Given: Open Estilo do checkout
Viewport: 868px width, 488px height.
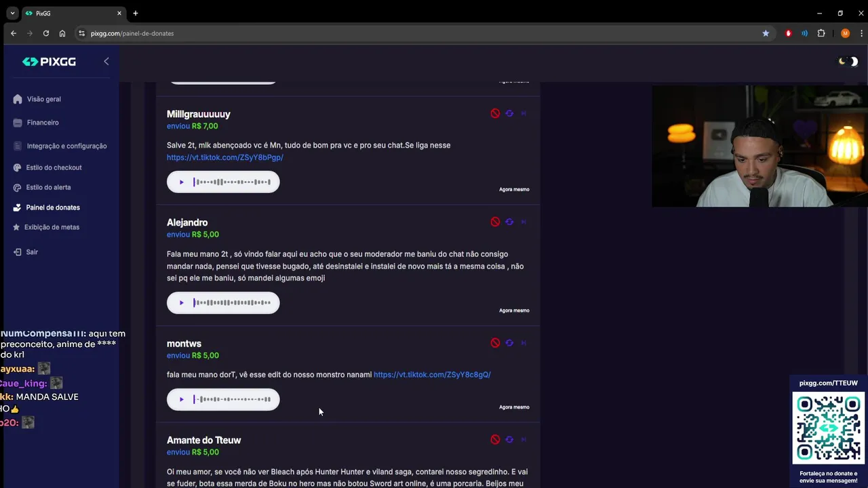Looking at the screenshot, I should [x=54, y=167].
